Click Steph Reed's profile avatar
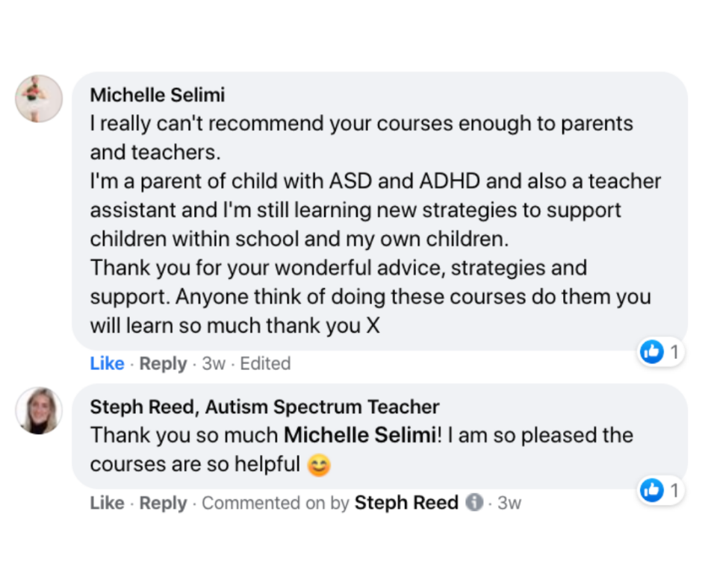The width and height of the screenshot is (702, 588). click(39, 410)
